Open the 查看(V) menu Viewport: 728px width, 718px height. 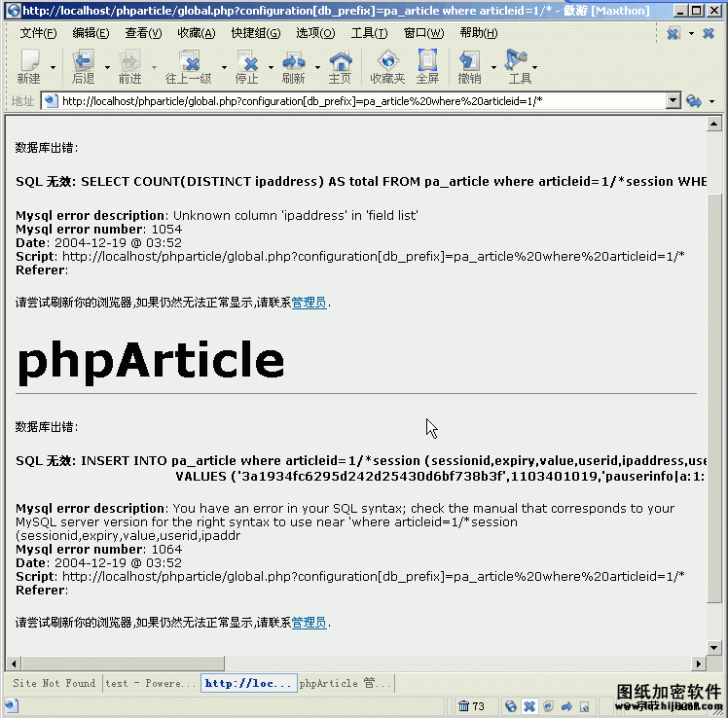point(143,33)
